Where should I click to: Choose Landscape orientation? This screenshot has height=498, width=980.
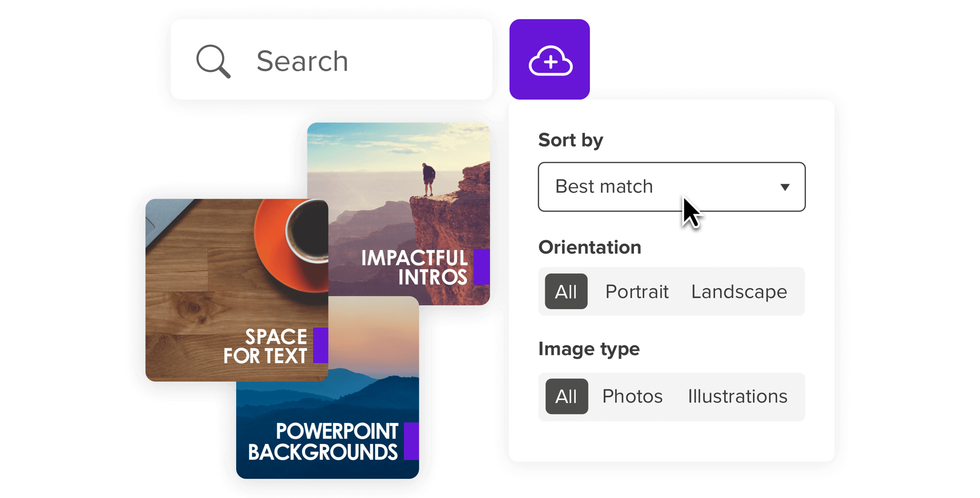739,291
